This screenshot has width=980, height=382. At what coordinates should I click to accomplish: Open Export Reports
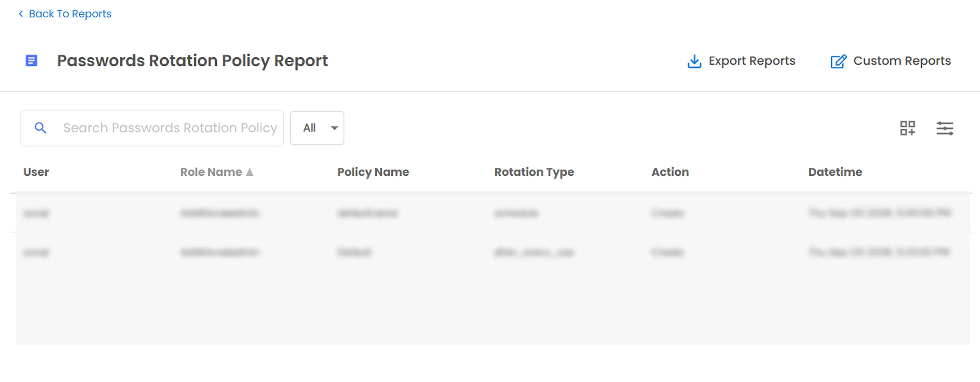tap(741, 61)
